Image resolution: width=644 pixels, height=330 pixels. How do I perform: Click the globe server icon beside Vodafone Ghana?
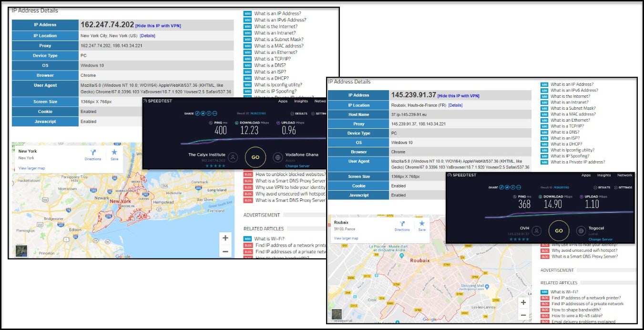(278, 157)
